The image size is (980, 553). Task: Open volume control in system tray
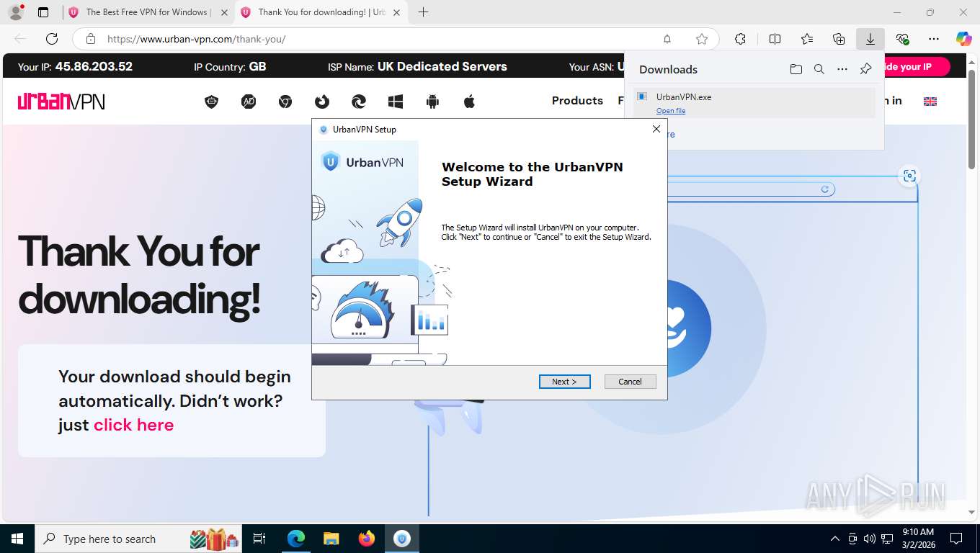(870, 539)
